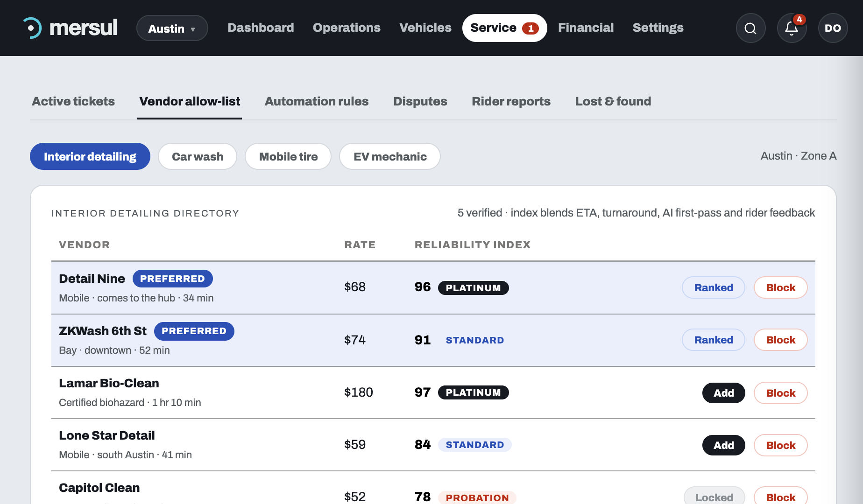Open Settings in top navigation
Image resolution: width=863 pixels, height=504 pixels.
point(658,28)
